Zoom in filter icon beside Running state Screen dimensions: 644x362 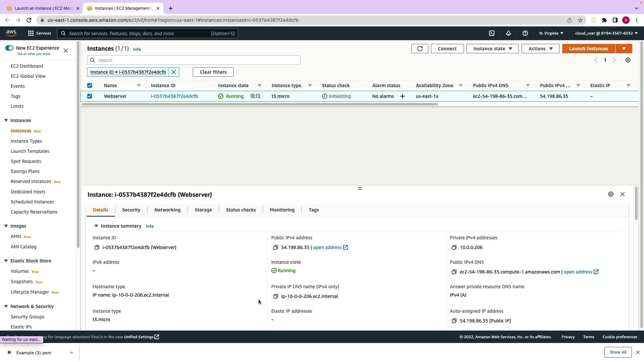(x=253, y=96)
